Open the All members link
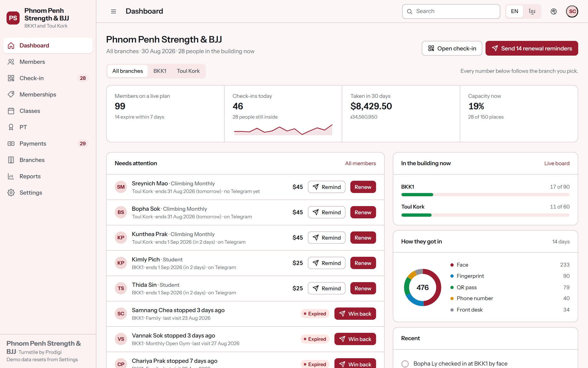This screenshot has width=588, height=368. (360, 163)
